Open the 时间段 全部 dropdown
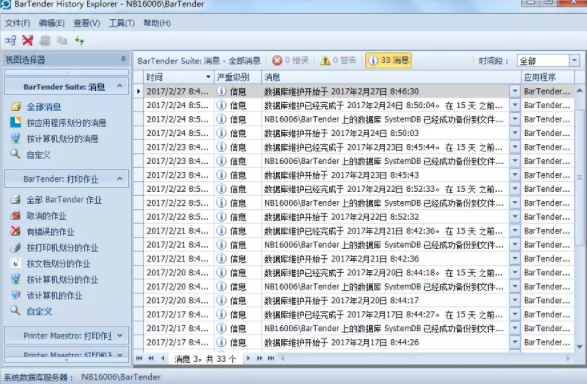This screenshot has height=384, width=587. (575, 60)
